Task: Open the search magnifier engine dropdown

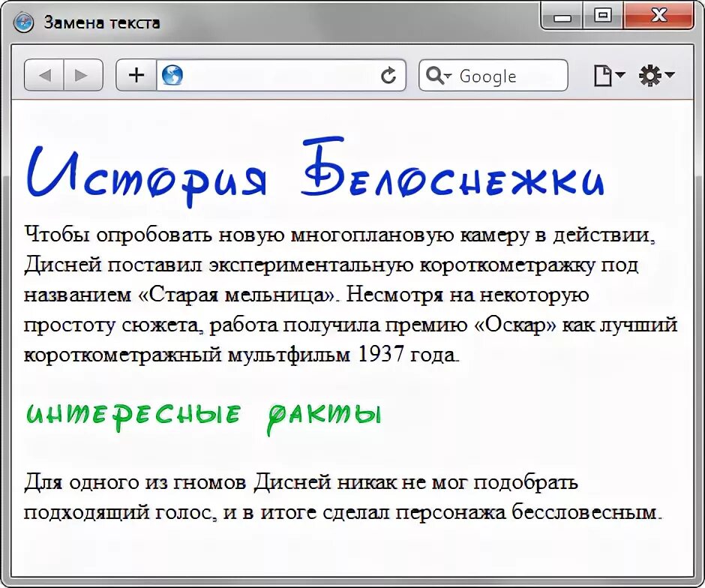Action: [x=439, y=76]
